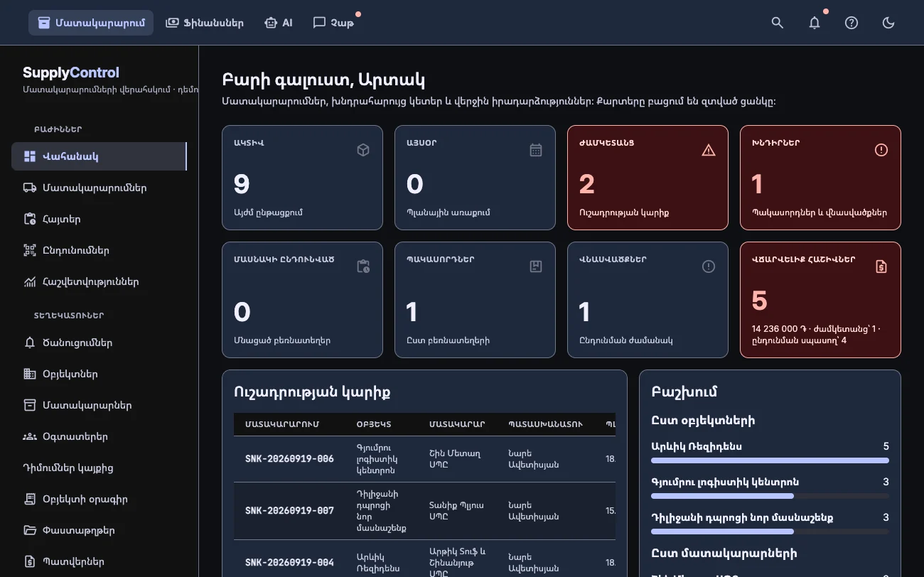Open the ԽՆԴԻՐՆԵՐ alert card
The image size is (924, 577).
(x=820, y=178)
